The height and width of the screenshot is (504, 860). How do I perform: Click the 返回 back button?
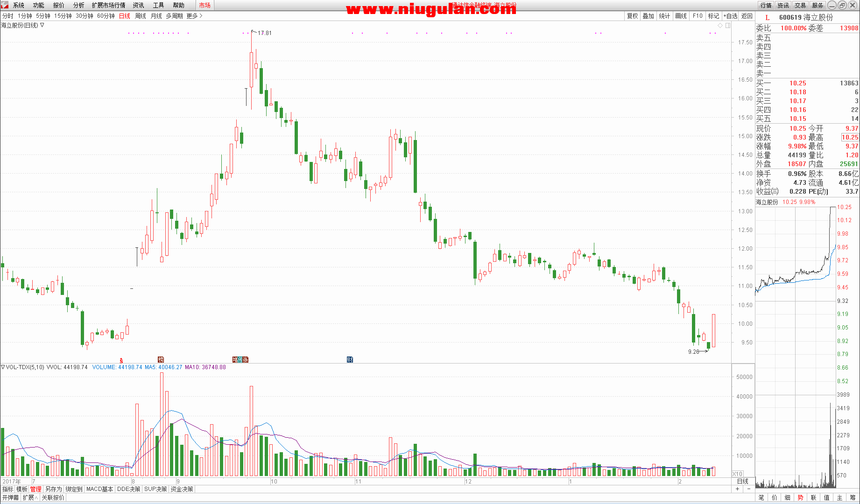click(x=747, y=16)
